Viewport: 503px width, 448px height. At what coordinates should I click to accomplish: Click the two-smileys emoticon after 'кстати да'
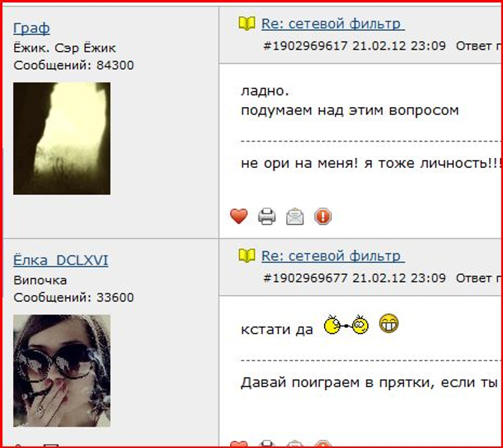(x=346, y=325)
